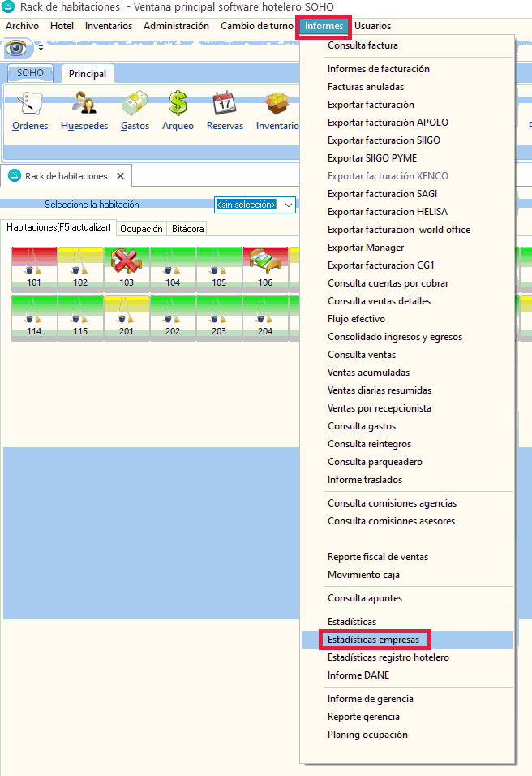Switch to the Bitácora tab
This screenshot has height=776, width=532.
click(x=187, y=229)
